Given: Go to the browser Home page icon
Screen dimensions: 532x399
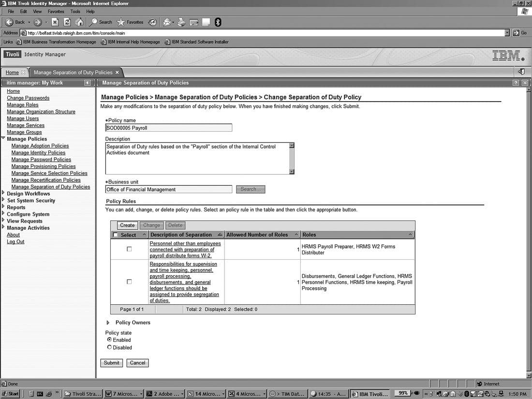Looking at the screenshot, I should pyautogui.click(x=79, y=22).
